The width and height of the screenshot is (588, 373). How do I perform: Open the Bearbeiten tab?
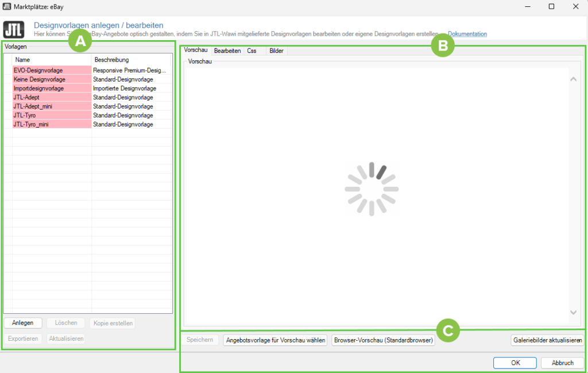tap(227, 51)
